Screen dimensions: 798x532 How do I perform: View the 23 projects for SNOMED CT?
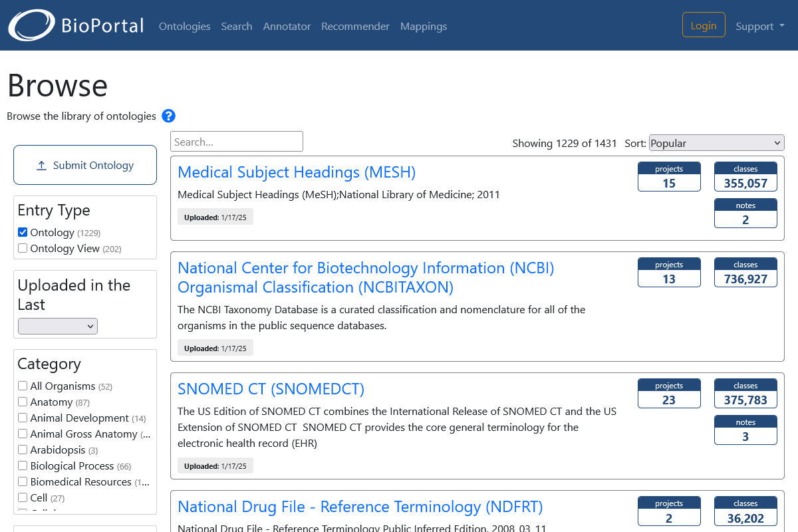[669, 393]
